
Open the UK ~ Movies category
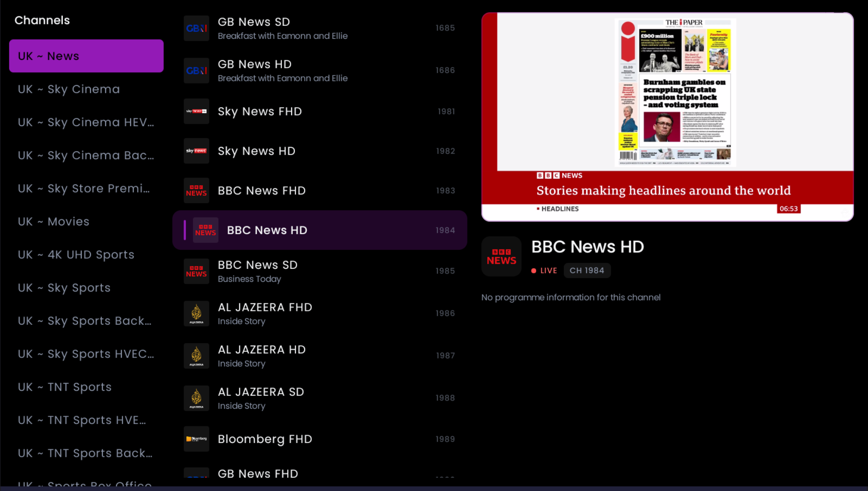[86, 222]
